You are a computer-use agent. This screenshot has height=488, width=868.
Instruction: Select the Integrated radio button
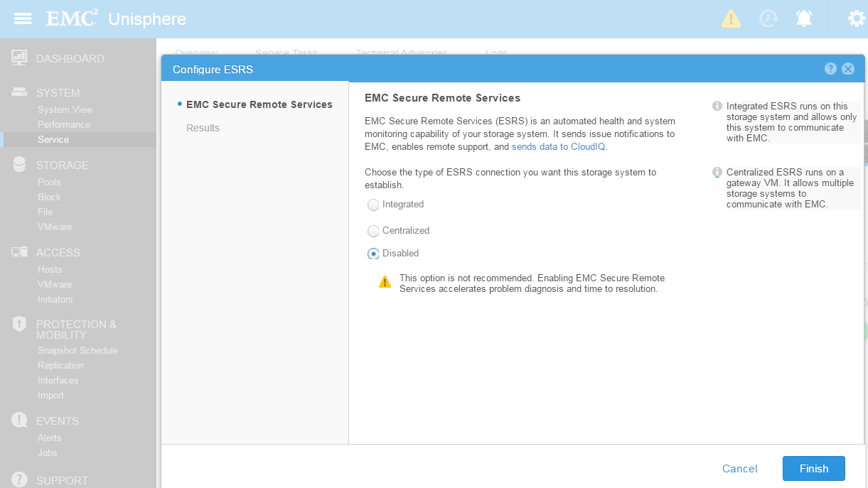[373, 205]
